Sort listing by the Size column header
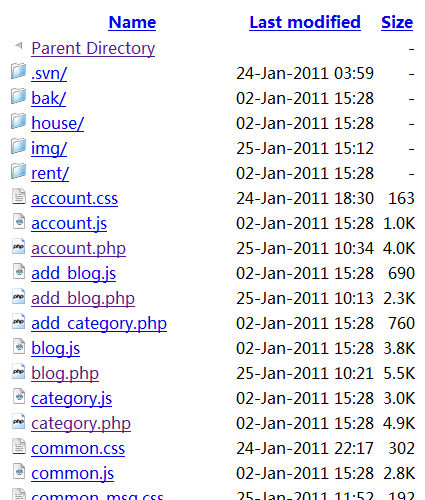Image resolution: width=425 pixels, height=500 pixels. click(397, 23)
